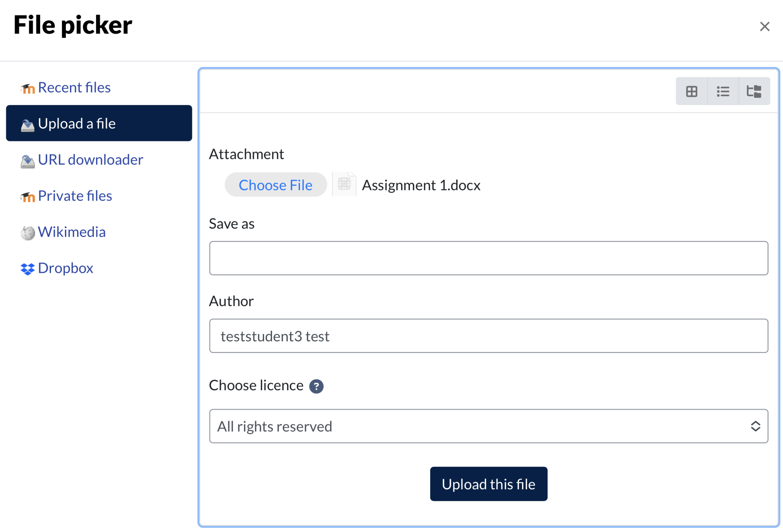Click the URL downloader icon

(x=27, y=161)
